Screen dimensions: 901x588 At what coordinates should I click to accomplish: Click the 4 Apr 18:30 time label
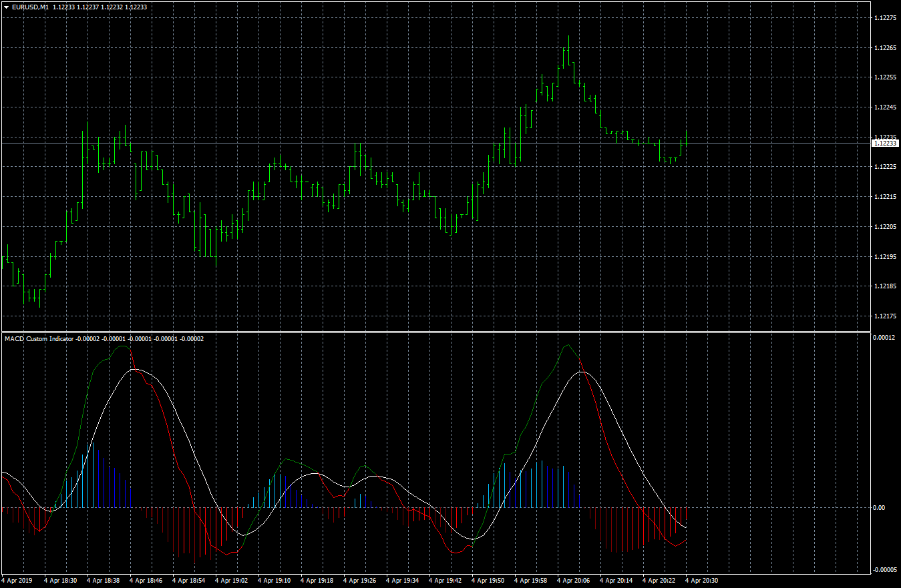61,580
